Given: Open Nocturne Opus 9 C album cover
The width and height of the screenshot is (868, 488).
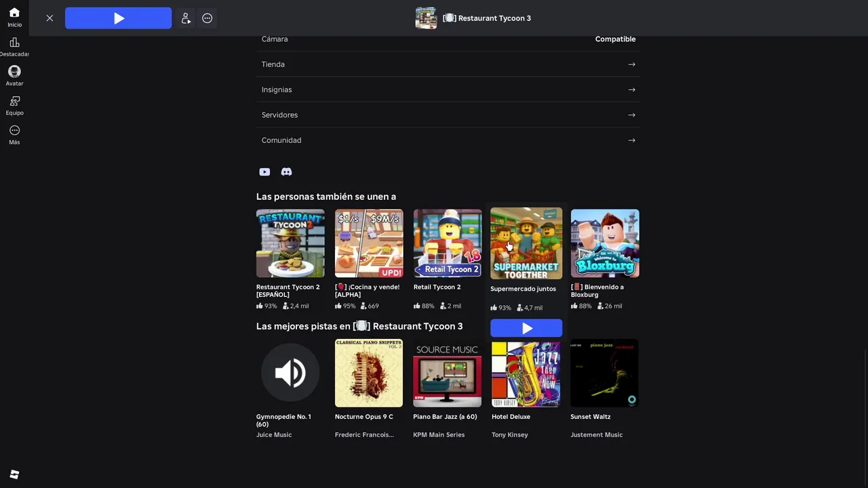Looking at the screenshot, I should click(x=369, y=373).
